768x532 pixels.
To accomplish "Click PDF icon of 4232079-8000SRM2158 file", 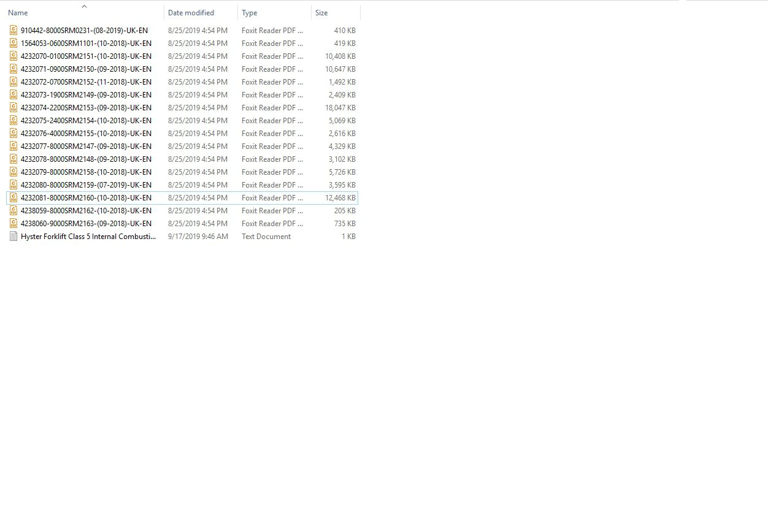I will tap(13, 172).
